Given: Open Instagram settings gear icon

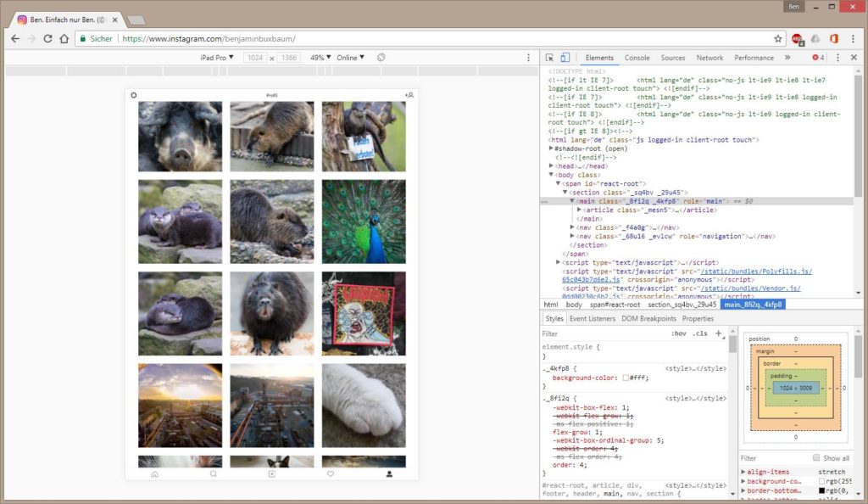Looking at the screenshot, I should 133,95.
